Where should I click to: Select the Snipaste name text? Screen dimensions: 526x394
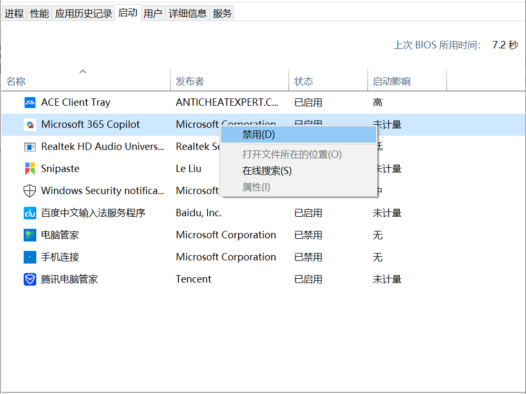(x=60, y=169)
